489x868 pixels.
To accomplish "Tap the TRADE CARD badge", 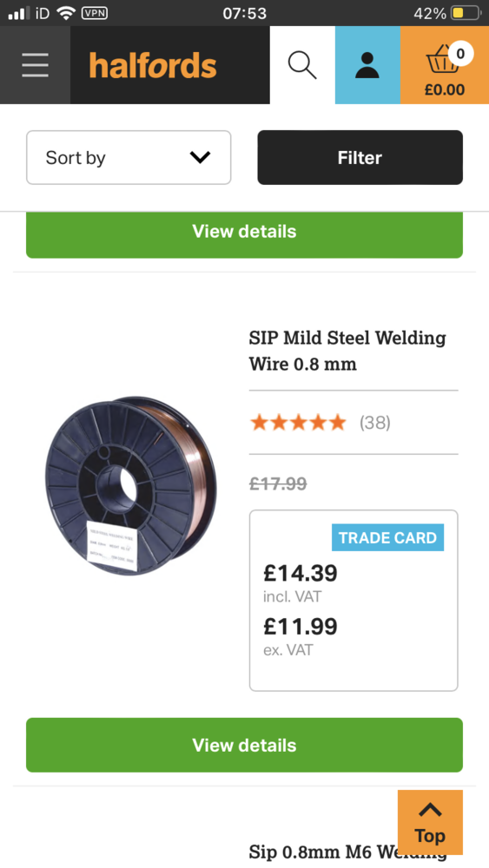I will click(387, 537).
